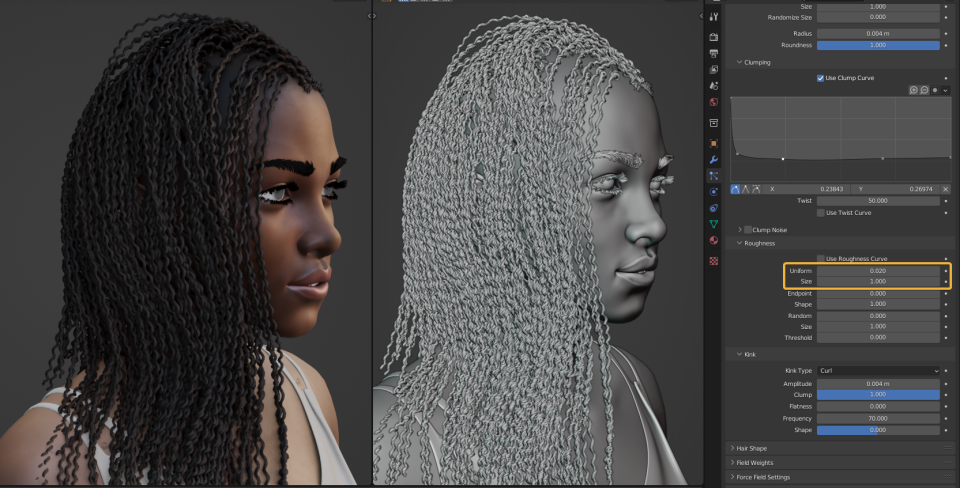Set curve handle type to Vector
This screenshot has height=488, width=960.
(745, 189)
